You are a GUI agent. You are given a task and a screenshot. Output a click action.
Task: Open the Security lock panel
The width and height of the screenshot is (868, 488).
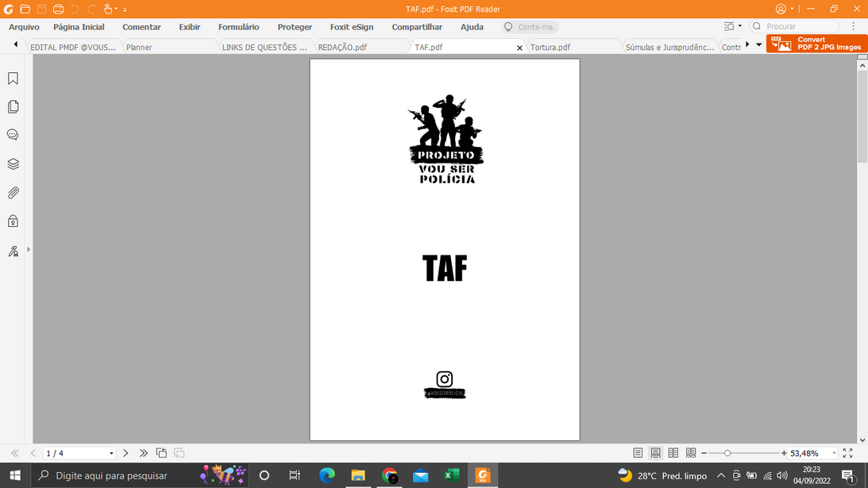click(13, 221)
